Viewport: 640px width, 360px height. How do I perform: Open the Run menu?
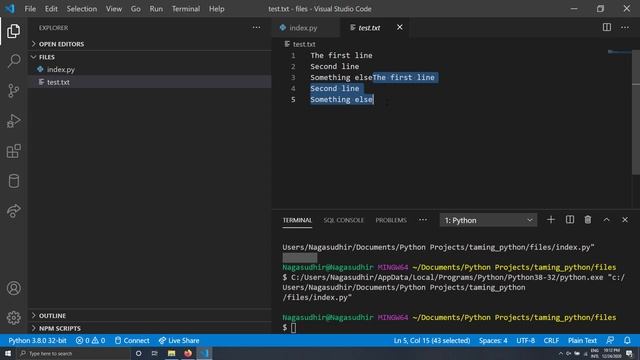pos(156,9)
